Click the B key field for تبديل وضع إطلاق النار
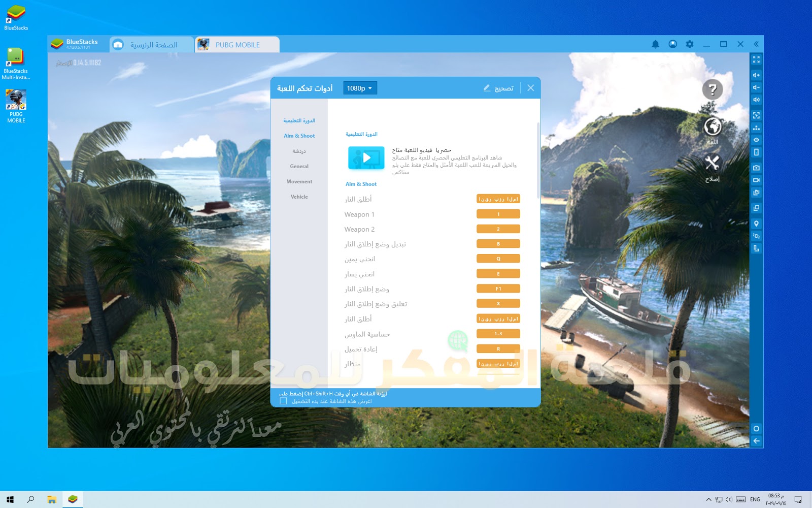Screen dimensions: 812x508 click(498, 244)
